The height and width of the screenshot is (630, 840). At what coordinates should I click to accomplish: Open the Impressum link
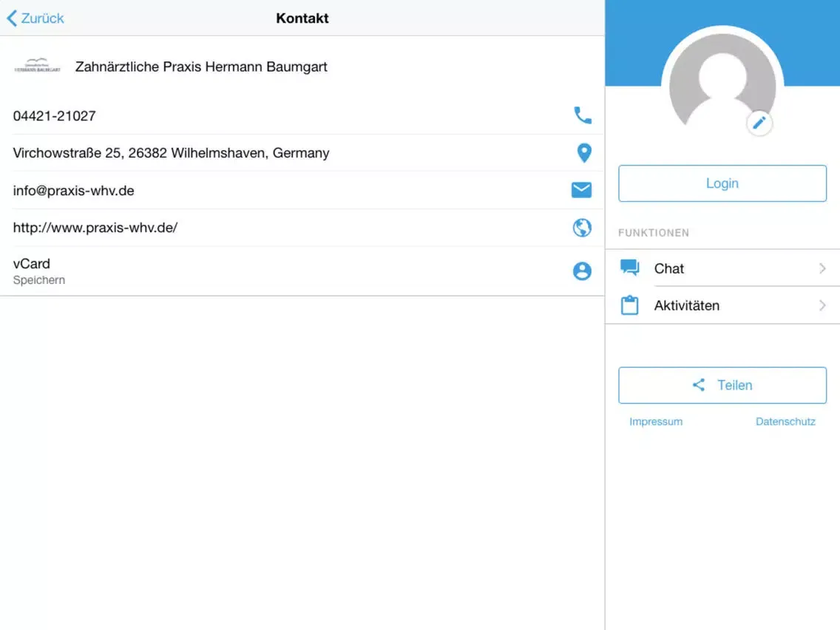(656, 421)
